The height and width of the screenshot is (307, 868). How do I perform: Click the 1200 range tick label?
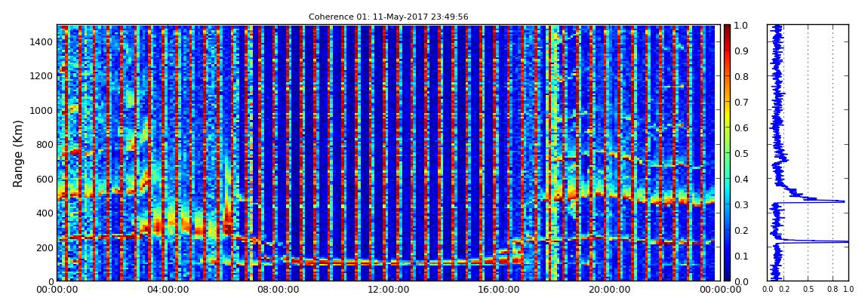42,75
